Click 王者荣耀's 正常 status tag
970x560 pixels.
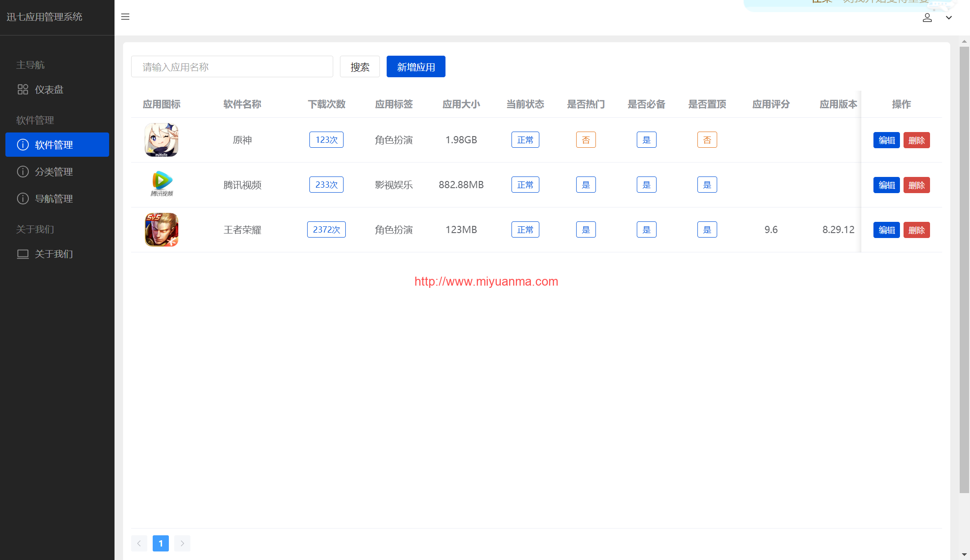pos(525,229)
